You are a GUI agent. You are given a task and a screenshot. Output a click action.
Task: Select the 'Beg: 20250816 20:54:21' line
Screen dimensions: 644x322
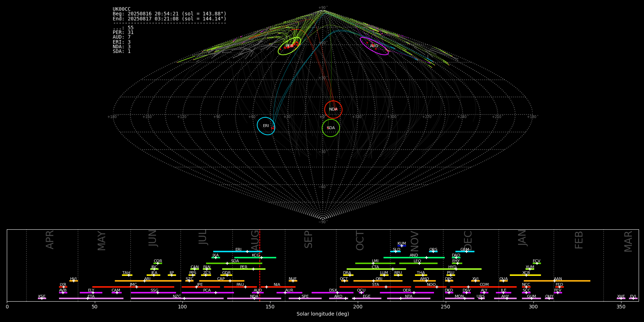pyautogui.click(x=170, y=14)
